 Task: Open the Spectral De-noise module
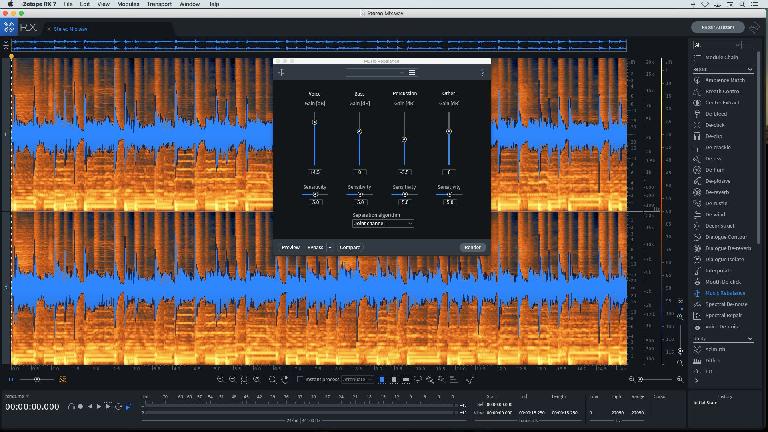coord(720,304)
